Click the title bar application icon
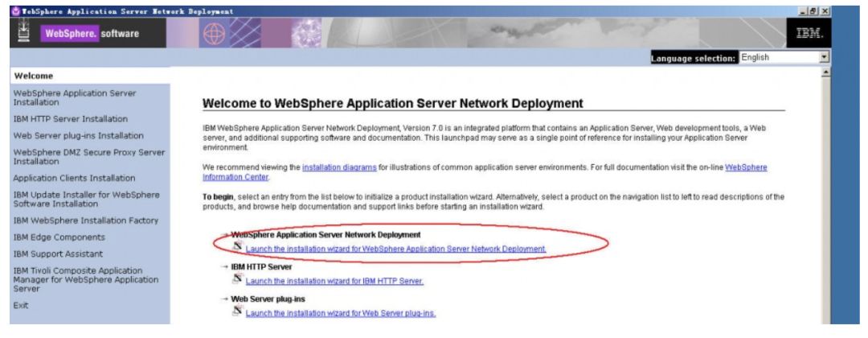The image size is (868, 338). click(15, 11)
